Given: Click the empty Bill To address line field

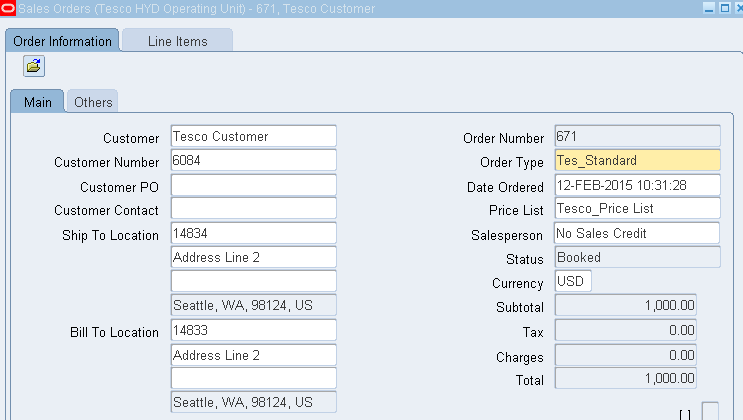Looking at the screenshot, I should (x=254, y=378).
